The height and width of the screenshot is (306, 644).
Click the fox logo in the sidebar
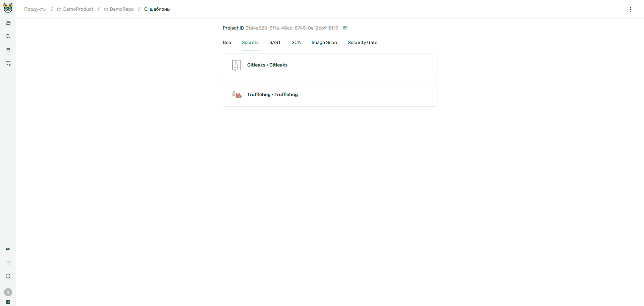pyautogui.click(x=8, y=8)
